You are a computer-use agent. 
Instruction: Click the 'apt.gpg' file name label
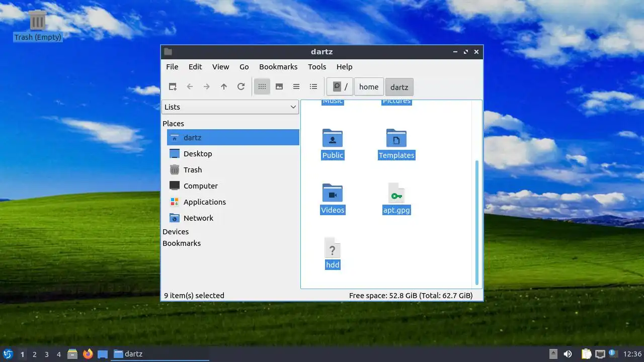pos(396,210)
